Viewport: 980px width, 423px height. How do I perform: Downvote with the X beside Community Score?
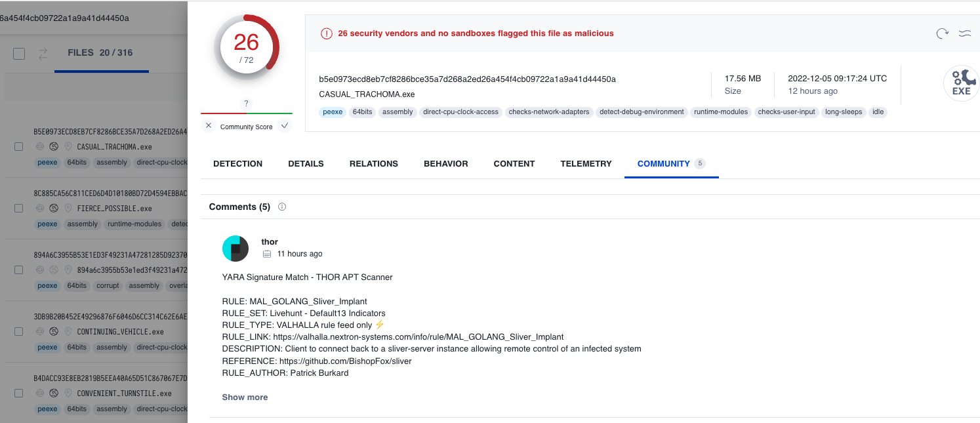click(x=209, y=125)
